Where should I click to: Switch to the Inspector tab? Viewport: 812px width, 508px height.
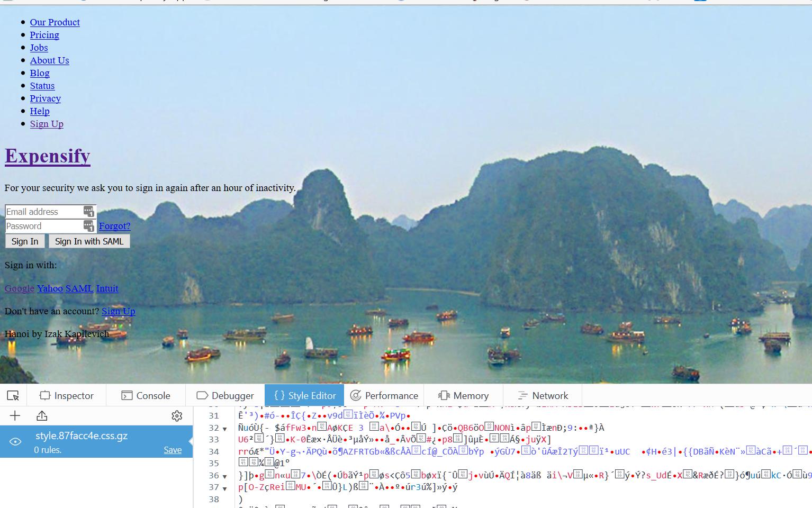(x=67, y=396)
